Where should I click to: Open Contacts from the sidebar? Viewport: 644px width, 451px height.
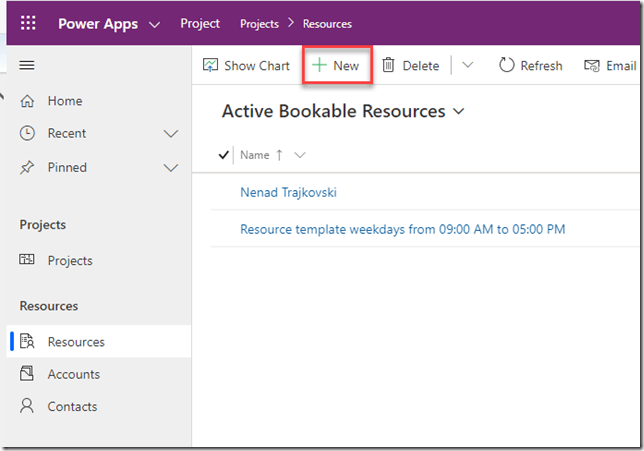coord(72,407)
